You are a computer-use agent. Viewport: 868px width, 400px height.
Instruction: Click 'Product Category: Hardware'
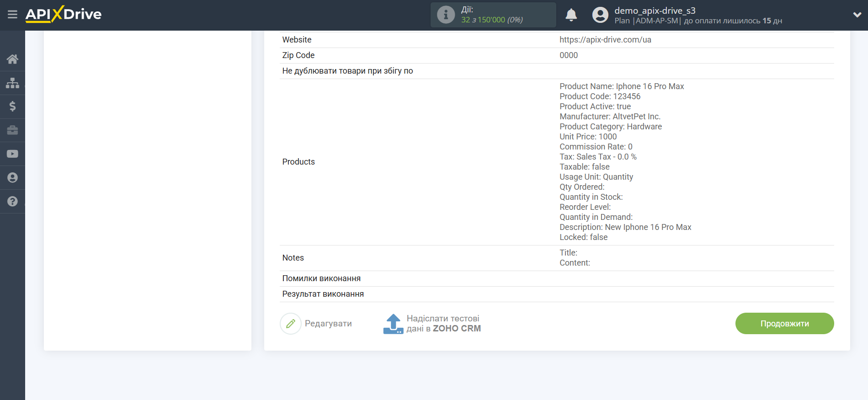pos(611,127)
